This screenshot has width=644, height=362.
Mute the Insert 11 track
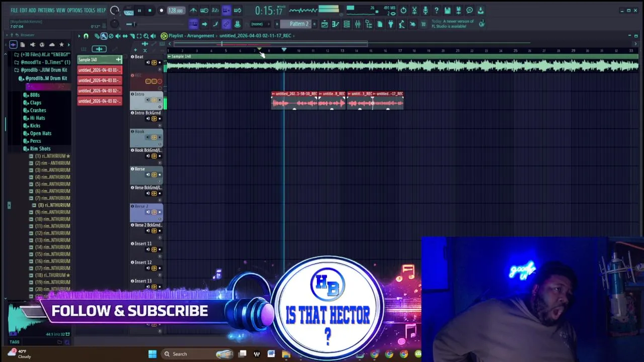[160, 249]
